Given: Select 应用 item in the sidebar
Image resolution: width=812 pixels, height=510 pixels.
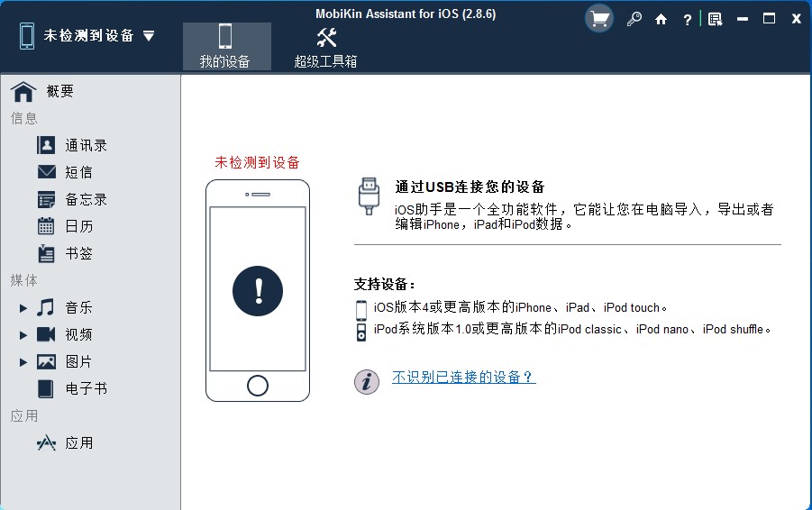Looking at the screenshot, I should point(78,442).
